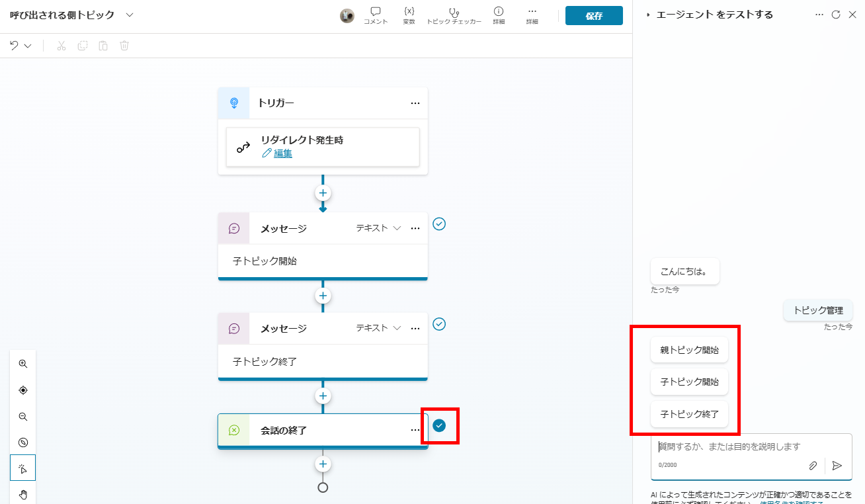Open the コメント (comments) panel

tap(375, 15)
